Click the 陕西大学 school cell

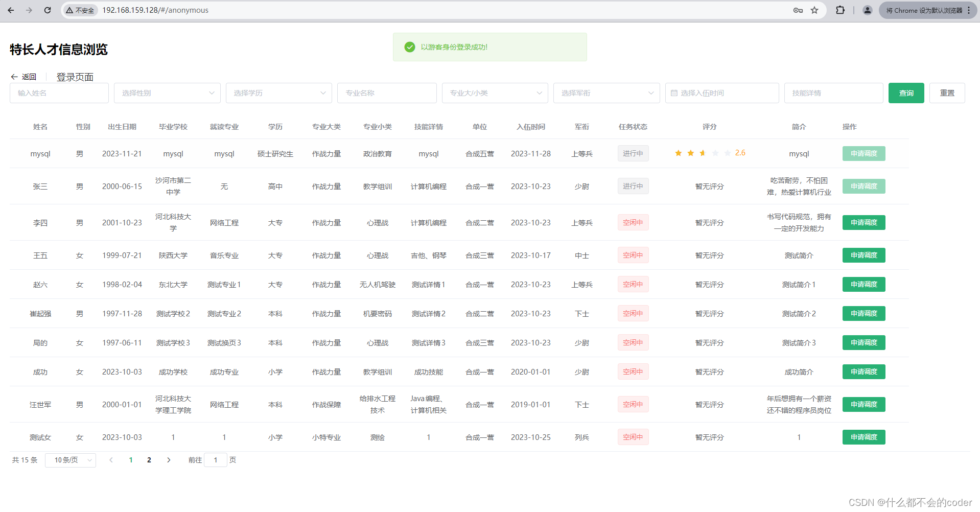pos(173,255)
